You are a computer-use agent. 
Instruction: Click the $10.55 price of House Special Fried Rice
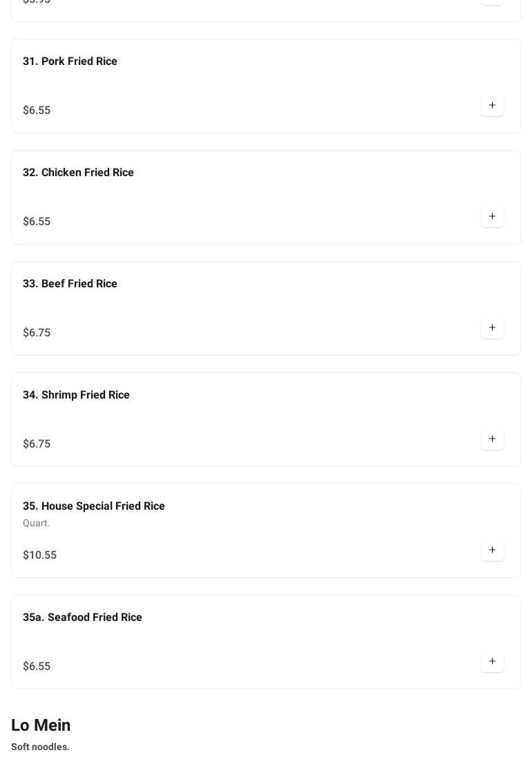39,555
